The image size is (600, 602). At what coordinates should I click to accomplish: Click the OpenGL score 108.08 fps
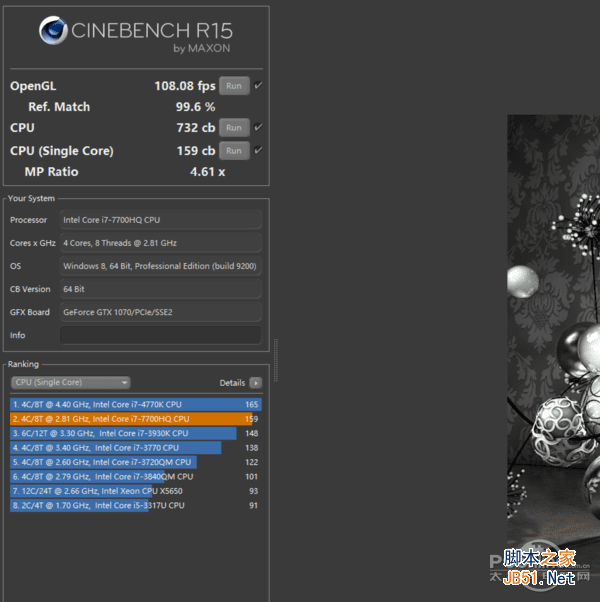(x=185, y=86)
